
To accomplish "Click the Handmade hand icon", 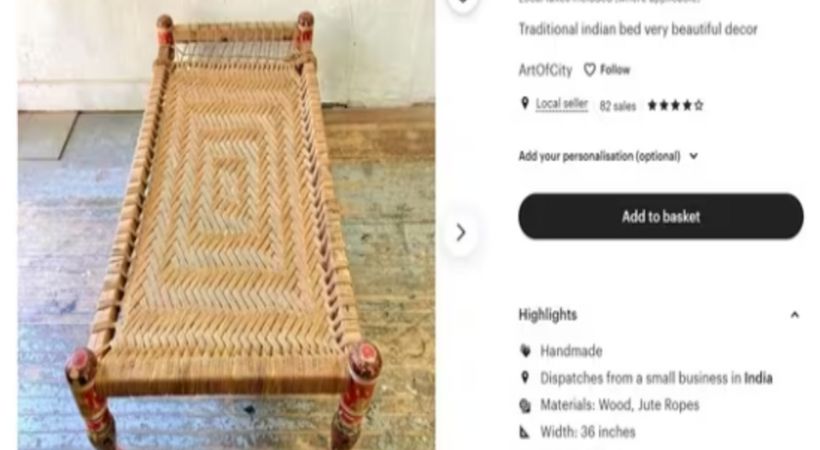I will point(525,351).
